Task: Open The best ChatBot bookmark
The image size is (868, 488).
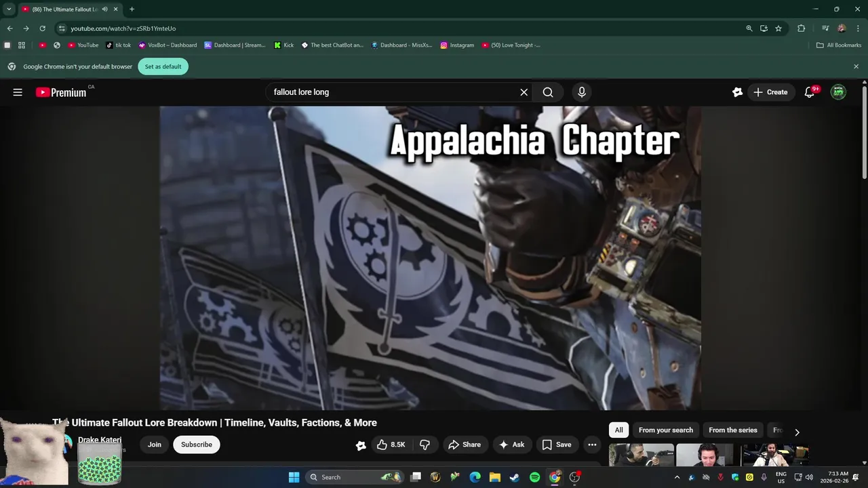Action: (332, 45)
